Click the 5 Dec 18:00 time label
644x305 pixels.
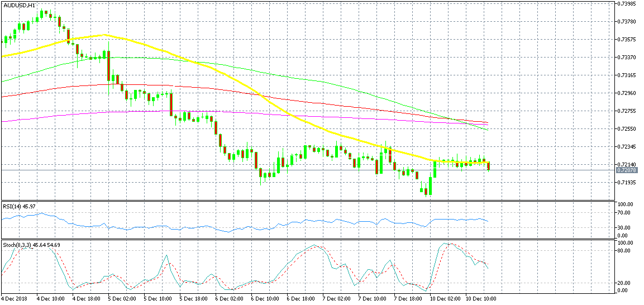pyautogui.click(x=193, y=299)
